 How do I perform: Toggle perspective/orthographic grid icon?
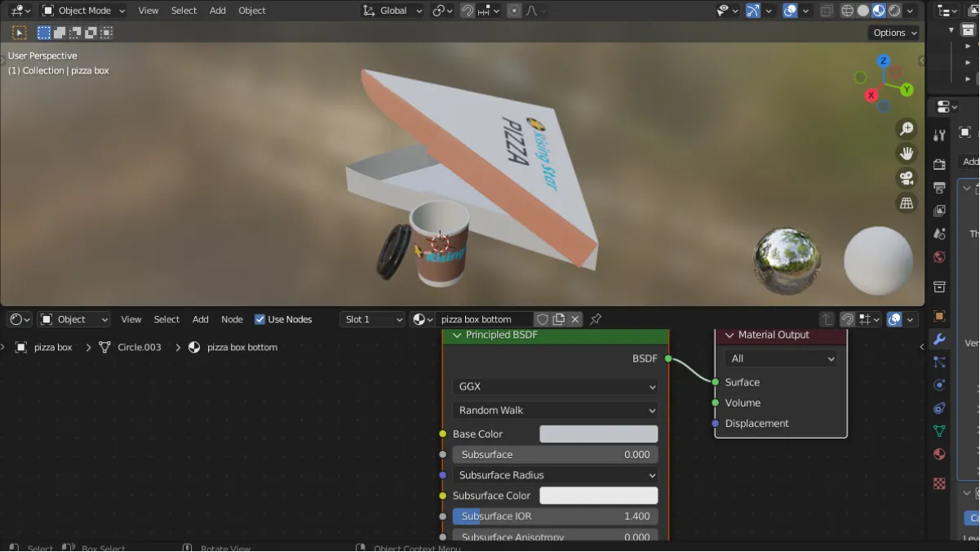(x=907, y=203)
